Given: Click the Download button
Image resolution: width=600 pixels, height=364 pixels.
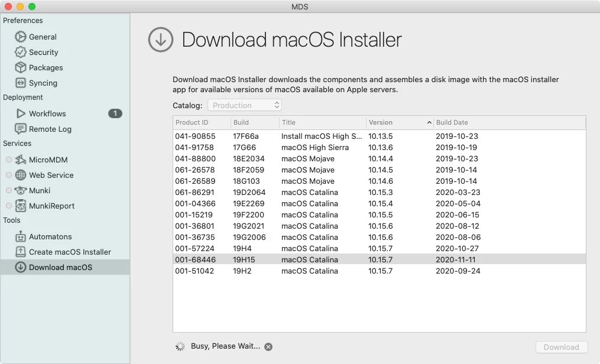Looking at the screenshot, I should (x=561, y=347).
